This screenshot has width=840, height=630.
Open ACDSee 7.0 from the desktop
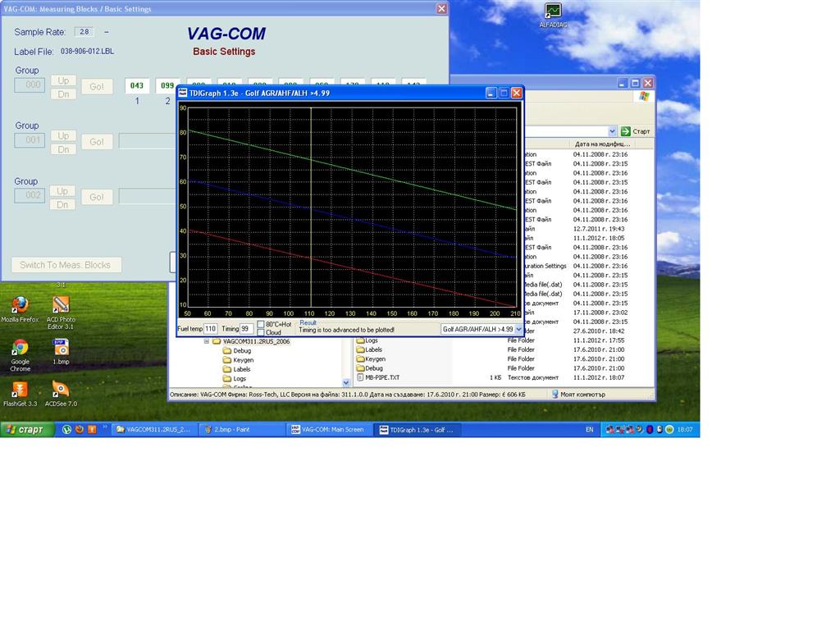[60, 390]
